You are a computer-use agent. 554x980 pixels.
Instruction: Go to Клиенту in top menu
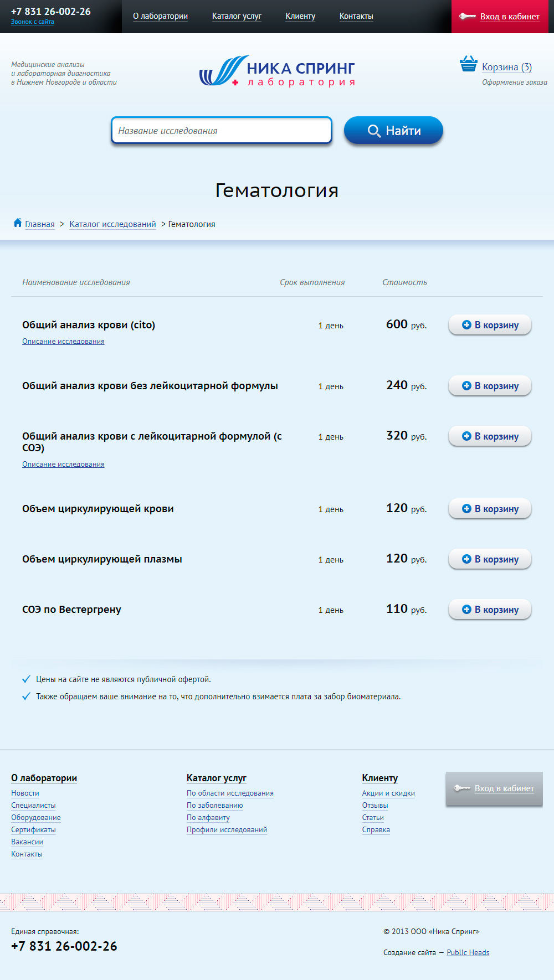coord(300,17)
